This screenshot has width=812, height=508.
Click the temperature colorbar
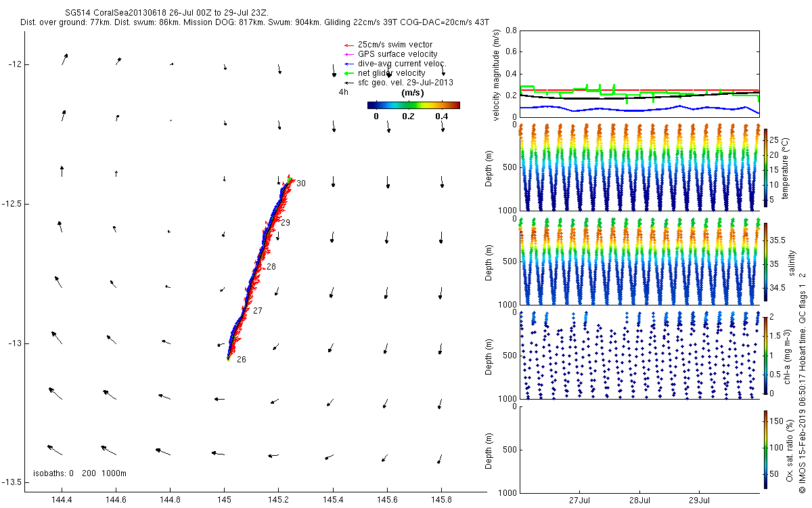tap(765, 167)
